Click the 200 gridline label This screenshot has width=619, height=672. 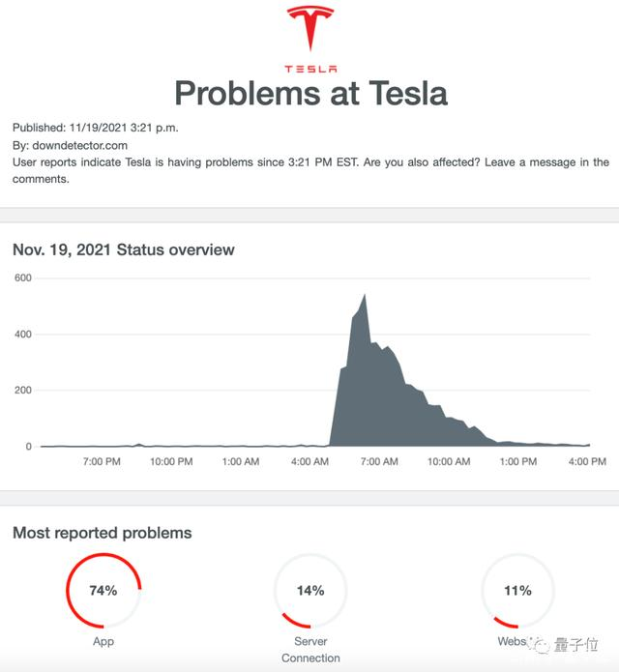pos(22,390)
